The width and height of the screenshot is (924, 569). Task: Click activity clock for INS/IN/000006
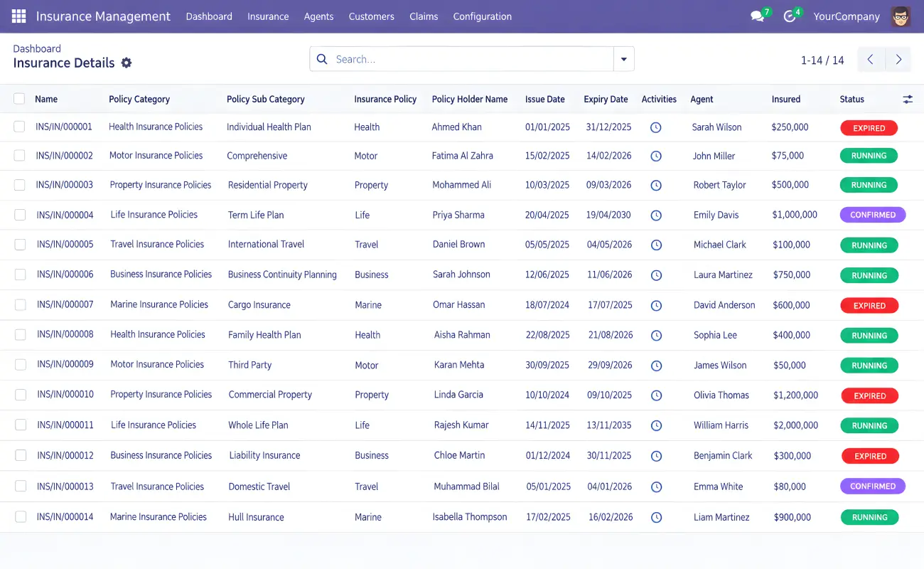tap(657, 275)
